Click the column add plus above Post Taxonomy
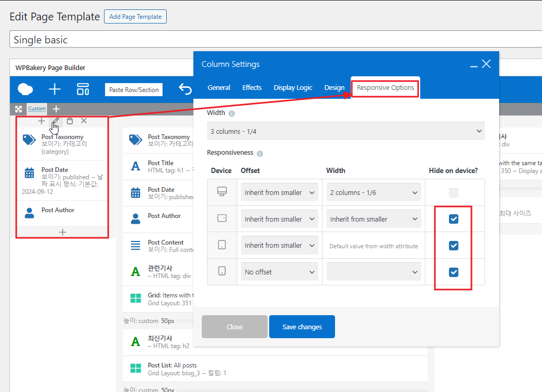Viewport: 542px width, 392px height. pyautogui.click(x=41, y=121)
